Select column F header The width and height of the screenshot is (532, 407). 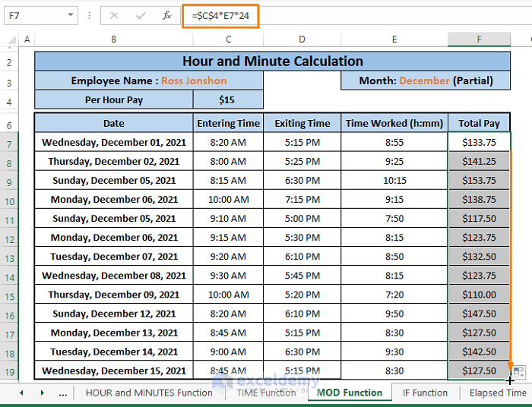[479, 39]
